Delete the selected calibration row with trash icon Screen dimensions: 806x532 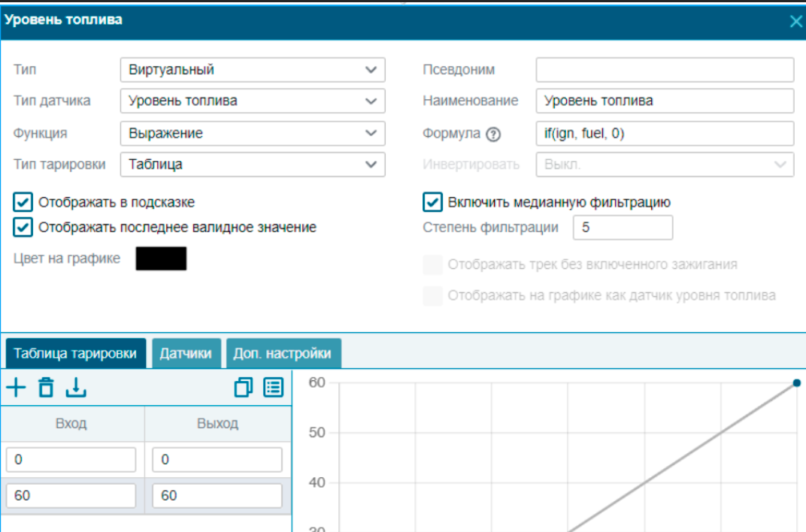(x=47, y=387)
